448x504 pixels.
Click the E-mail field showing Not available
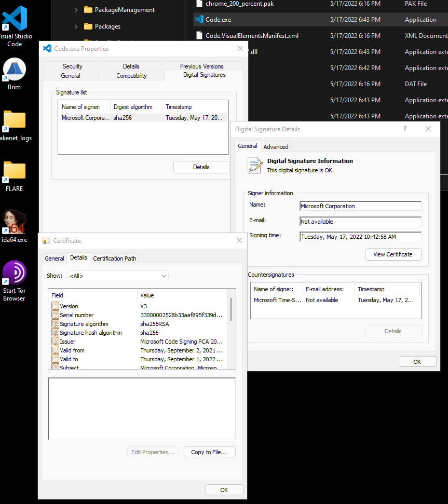point(360,222)
